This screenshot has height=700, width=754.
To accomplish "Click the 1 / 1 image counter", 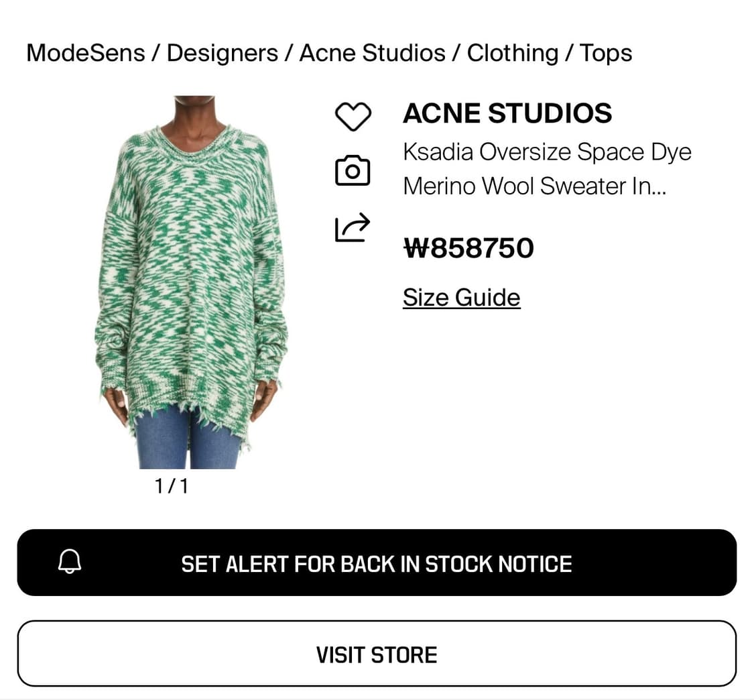I will pyautogui.click(x=171, y=486).
